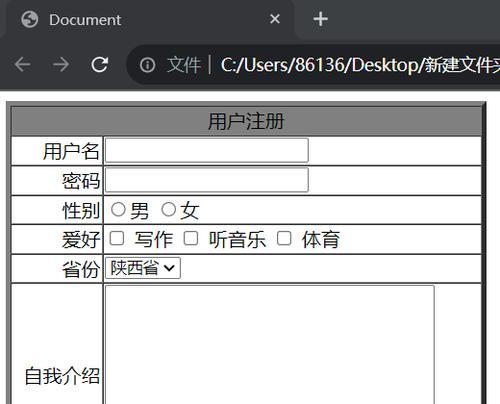Image resolution: width=500 pixels, height=404 pixels.
Task: Click the 爱好 label
Action: click(81, 240)
